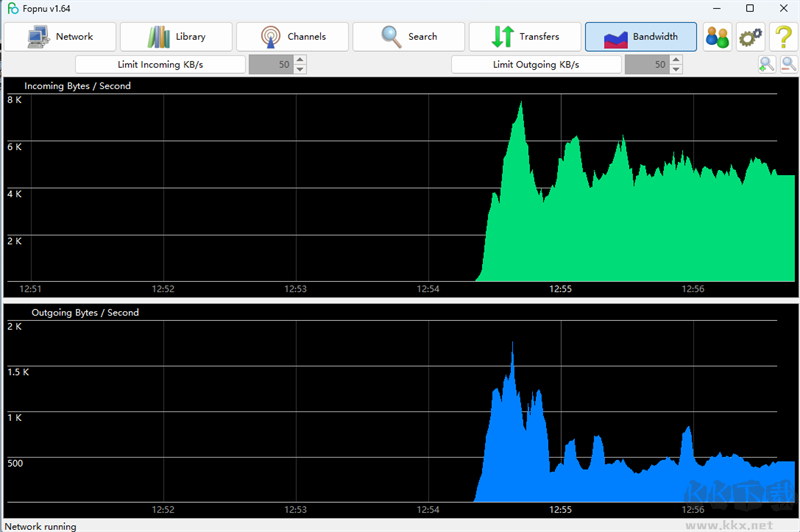
Task: Toggle Limit Outgoing KB/s
Action: pyautogui.click(x=536, y=65)
